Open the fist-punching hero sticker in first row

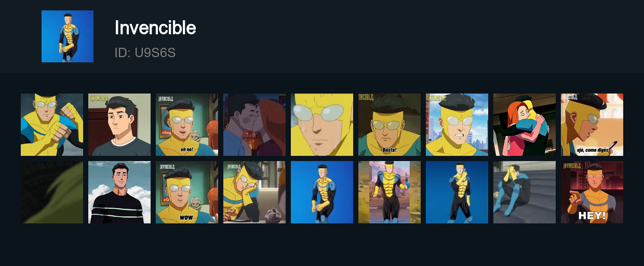52,125
